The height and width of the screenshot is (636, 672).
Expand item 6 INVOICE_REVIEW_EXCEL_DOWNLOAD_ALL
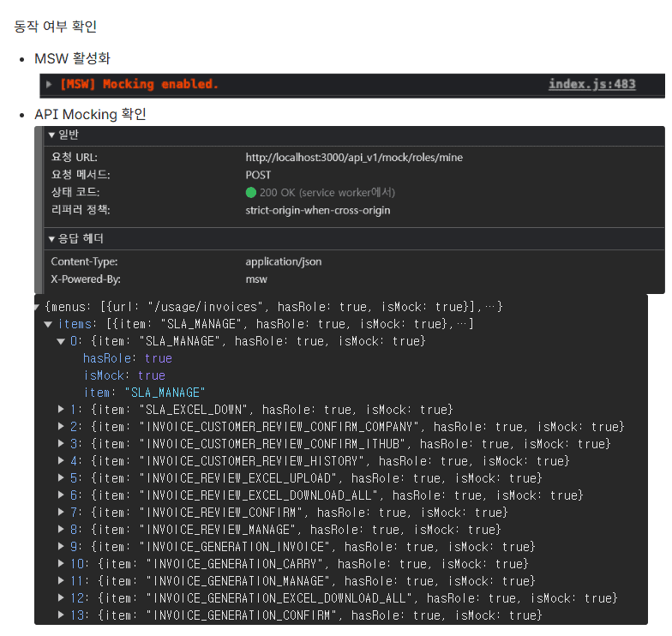(61, 495)
